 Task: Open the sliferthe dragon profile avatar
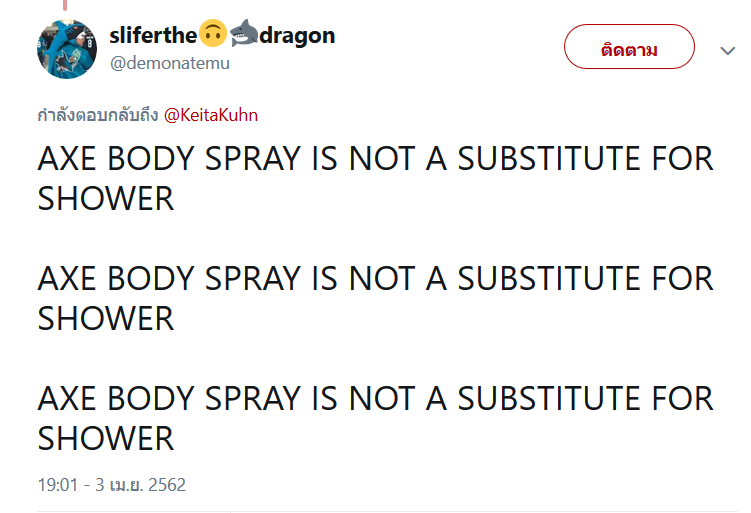point(67,49)
